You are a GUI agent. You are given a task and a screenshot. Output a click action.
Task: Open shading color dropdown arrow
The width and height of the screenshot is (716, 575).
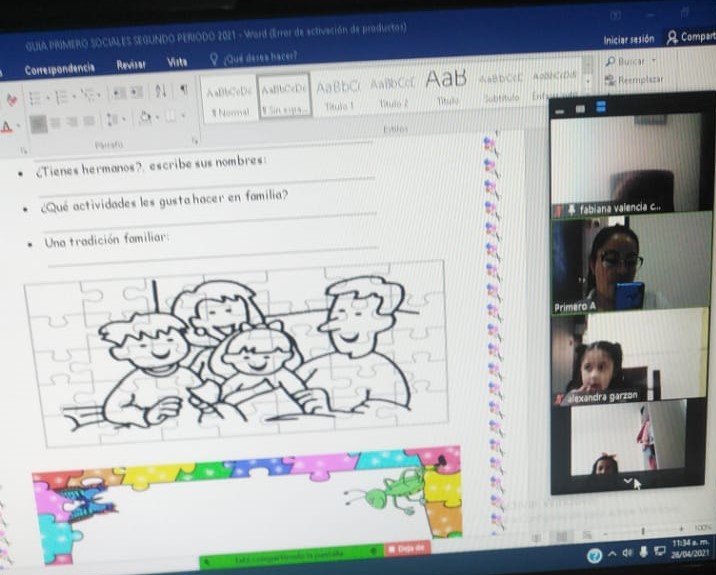157,117
